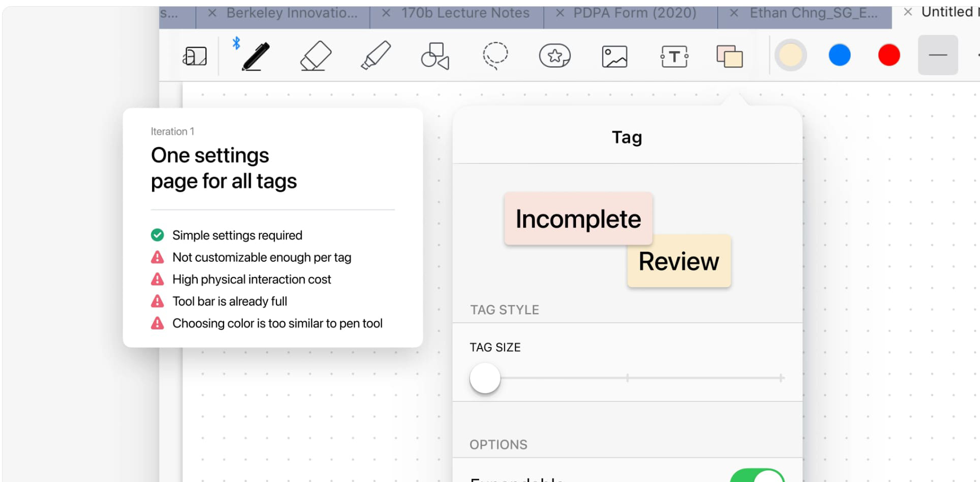This screenshot has width=980, height=482.
Task: Select the Shapes tool
Action: pyautogui.click(x=435, y=56)
